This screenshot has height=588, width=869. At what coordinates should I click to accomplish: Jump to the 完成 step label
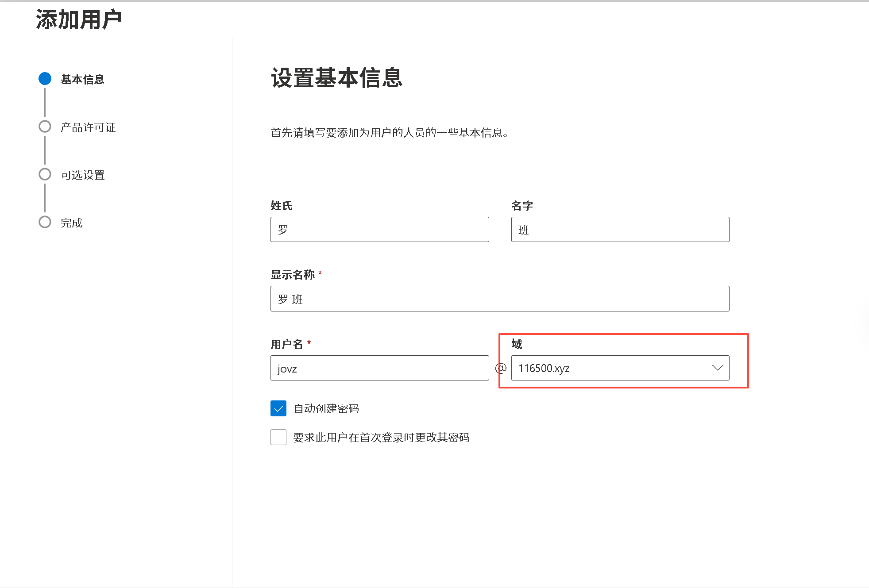(72, 223)
